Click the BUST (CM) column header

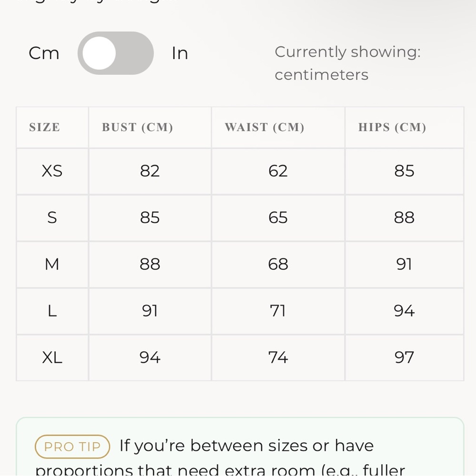point(137,127)
